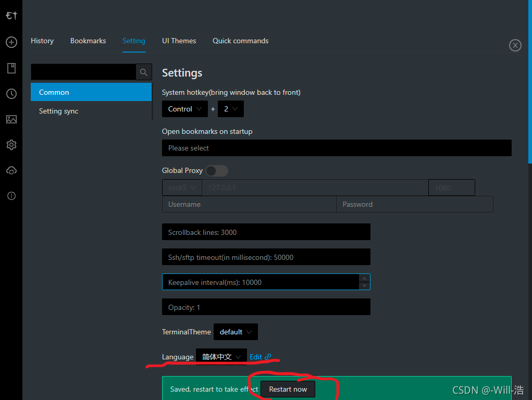Click the proxy host 127.0.0.1 field
This screenshot has width=532, height=400.
click(315, 187)
